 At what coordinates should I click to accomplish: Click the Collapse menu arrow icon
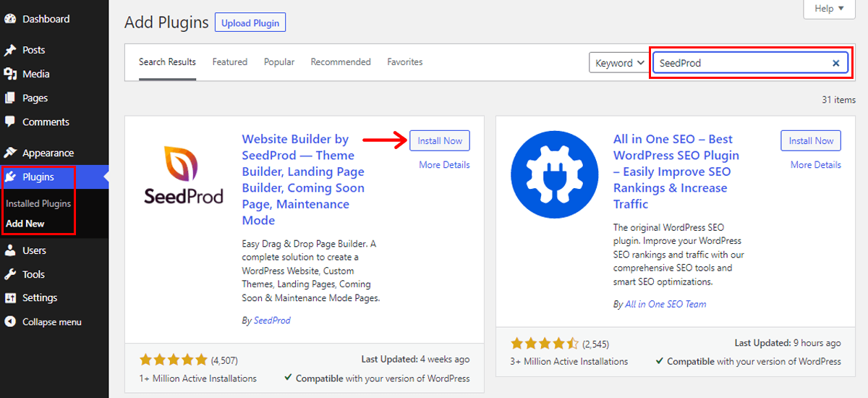(x=10, y=322)
